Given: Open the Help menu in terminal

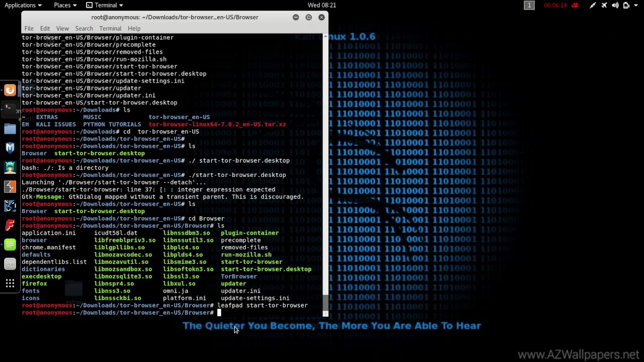Looking at the screenshot, I should (x=134, y=29).
